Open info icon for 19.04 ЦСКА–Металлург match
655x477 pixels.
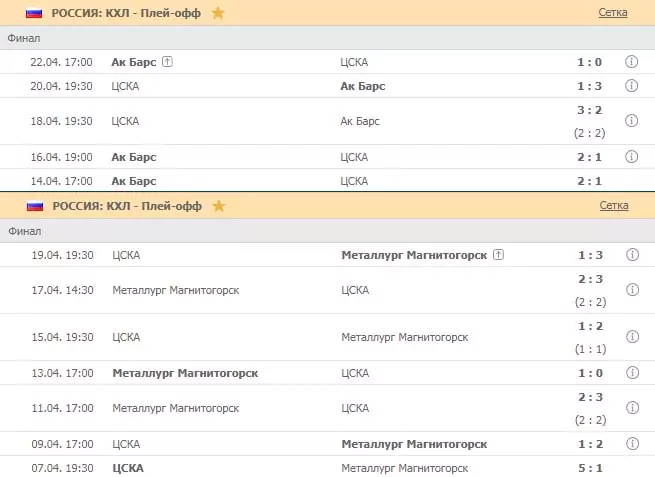pos(632,254)
